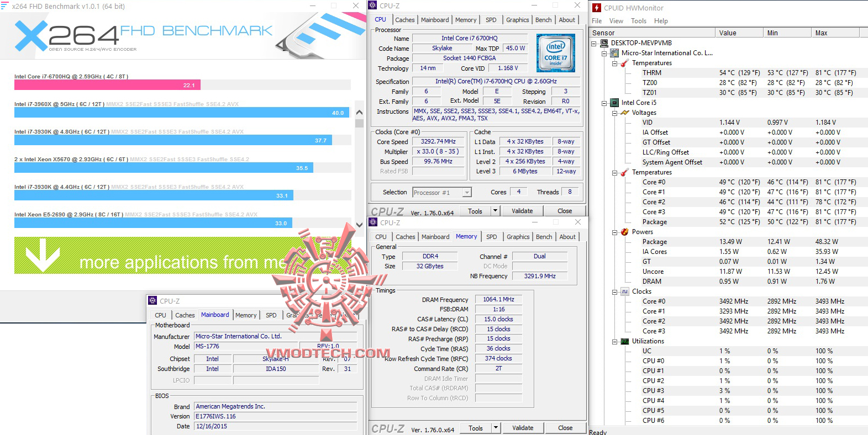Click the Clocks waveform icon in HWMonitor
868x435 pixels.
click(x=625, y=291)
